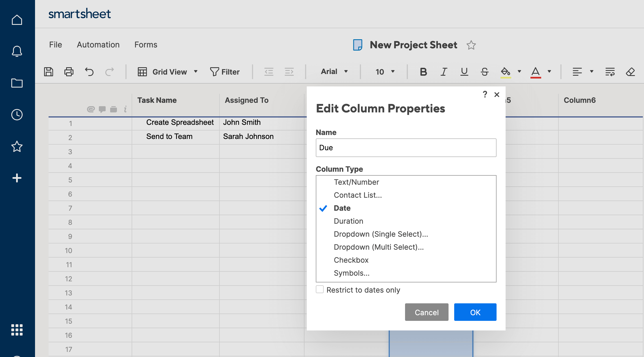Click the Italic formatting icon

(x=443, y=71)
